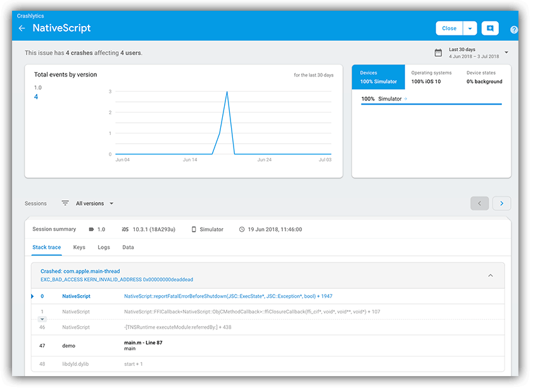
Task: Go to the next session with right arrow
Action: coord(501,203)
